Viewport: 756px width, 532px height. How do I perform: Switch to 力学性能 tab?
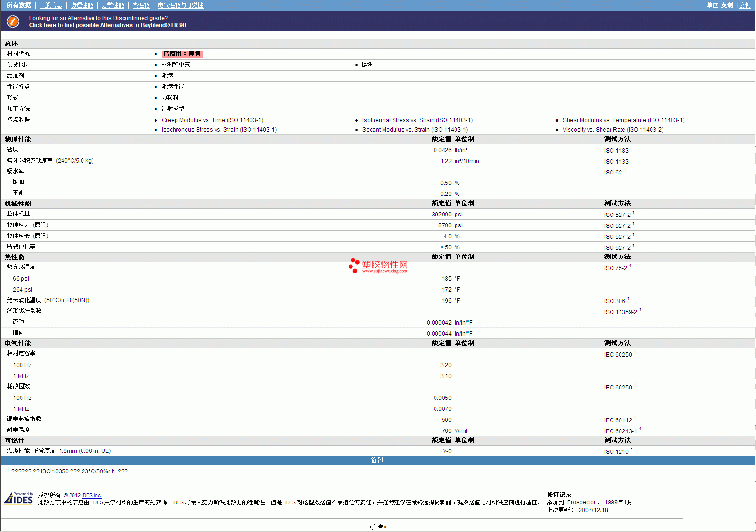click(x=113, y=5)
